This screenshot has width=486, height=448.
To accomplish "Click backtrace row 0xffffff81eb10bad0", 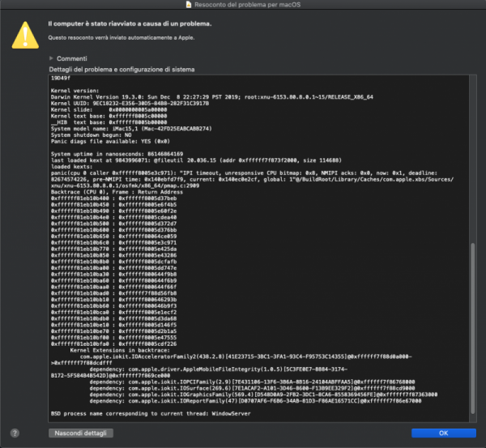I will (113, 293).
